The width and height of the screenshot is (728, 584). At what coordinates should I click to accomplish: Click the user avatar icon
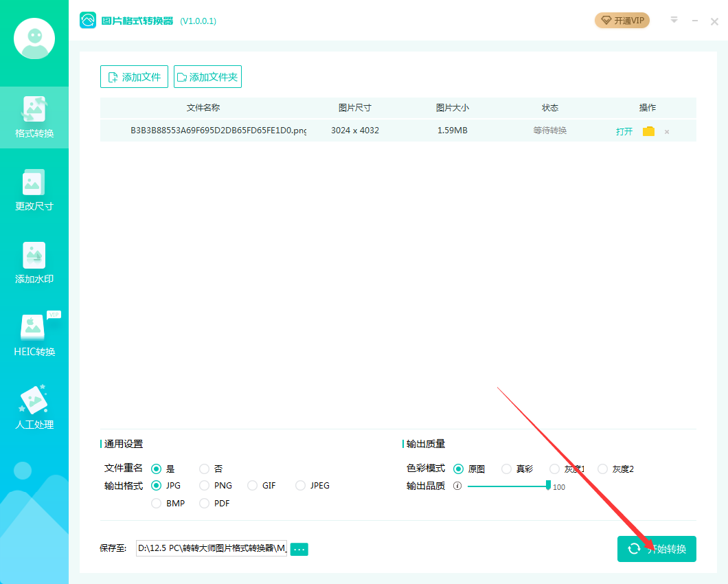tap(34, 38)
